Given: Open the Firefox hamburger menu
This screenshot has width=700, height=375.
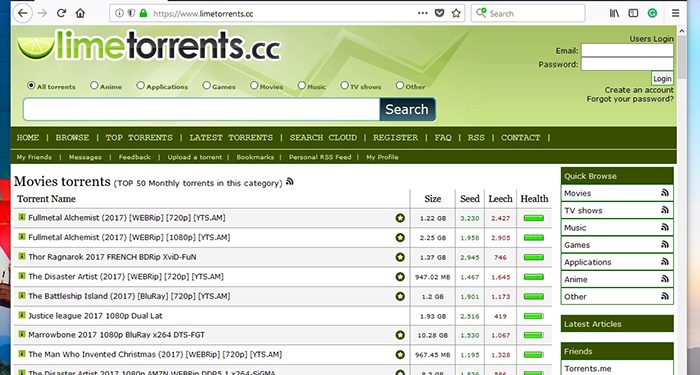Looking at the screenshot, I should coord(675,13).
